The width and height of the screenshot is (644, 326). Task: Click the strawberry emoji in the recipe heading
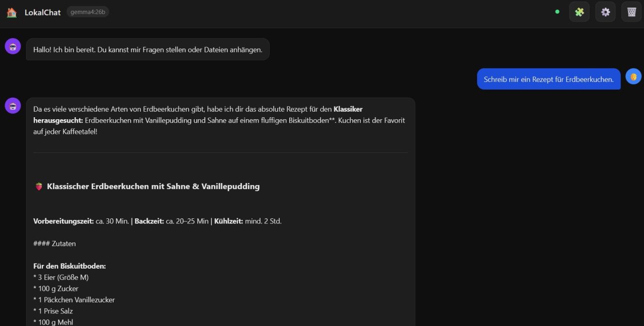[x=39, y=187]
